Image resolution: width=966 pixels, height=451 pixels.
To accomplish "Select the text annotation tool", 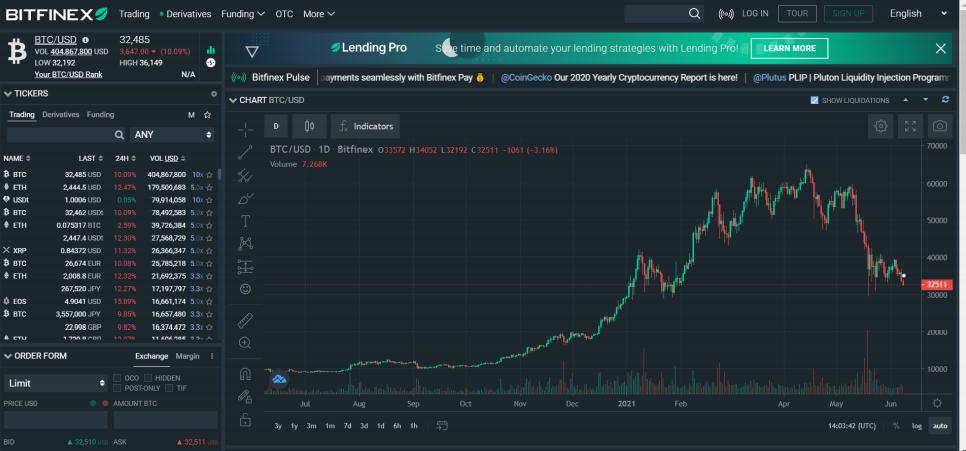I will tap(245, 221).
